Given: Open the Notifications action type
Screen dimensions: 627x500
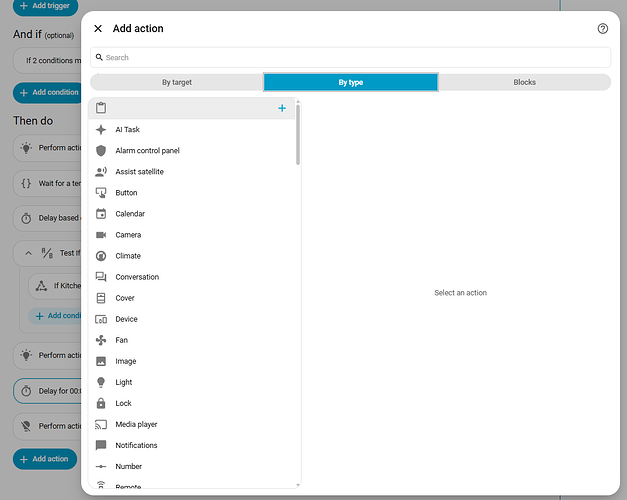Looking at the screenshot, I should (x=192, y=445).
